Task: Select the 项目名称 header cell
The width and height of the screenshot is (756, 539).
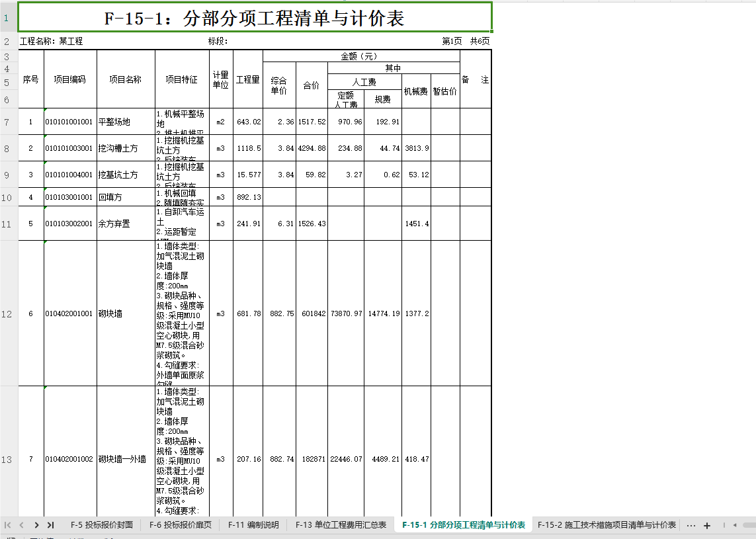Action: tap(126, 79)
